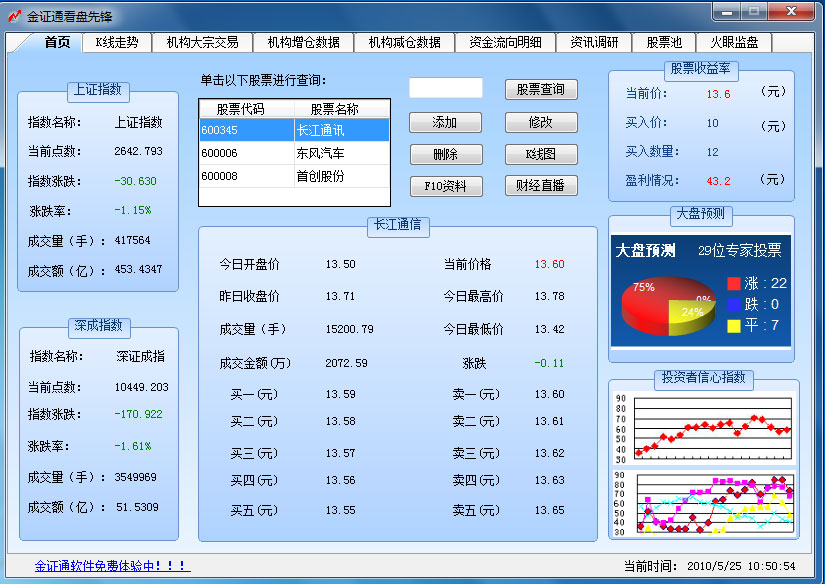The width and height of the screenshot is (825, 584).
Task: Open the K线图 chart button
Action: pyautogui.click(x=541, y=154)
